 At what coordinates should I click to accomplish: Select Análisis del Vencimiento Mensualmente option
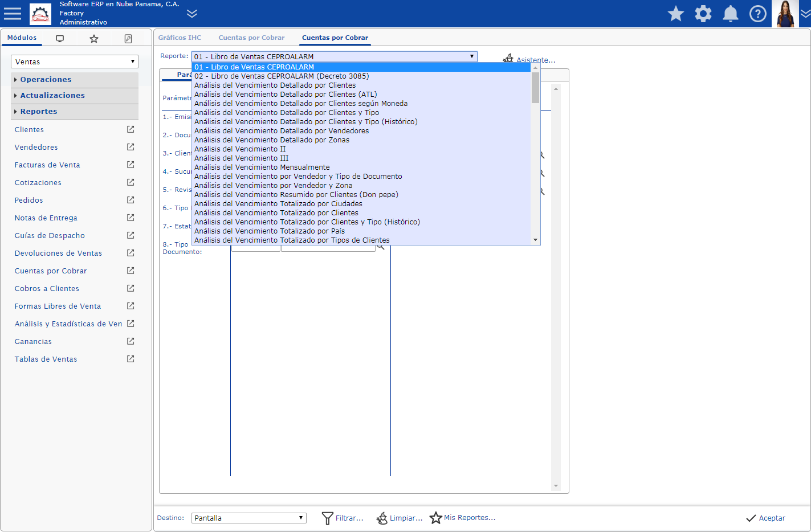(x=262, y=167)
